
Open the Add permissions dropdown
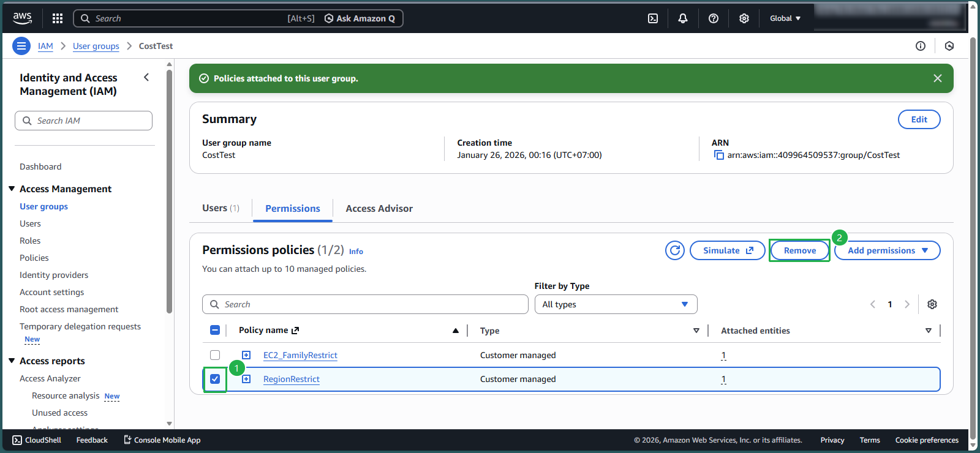click(887, 250)
